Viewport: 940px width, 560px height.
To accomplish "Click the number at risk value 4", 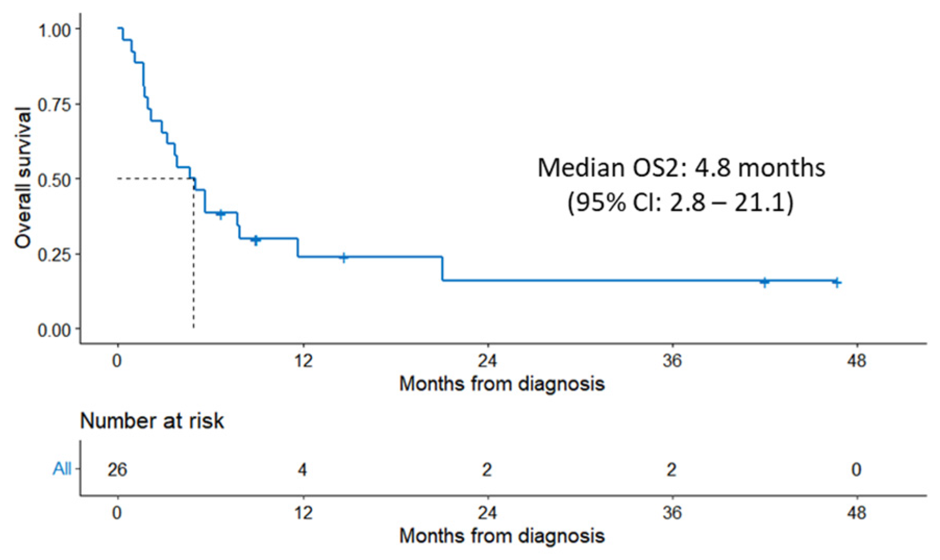I will point(302,469).
